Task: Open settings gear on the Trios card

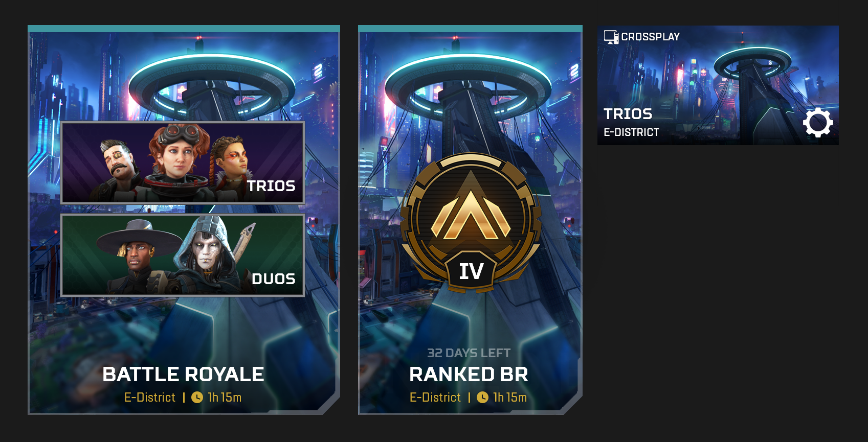Action: 818,123
